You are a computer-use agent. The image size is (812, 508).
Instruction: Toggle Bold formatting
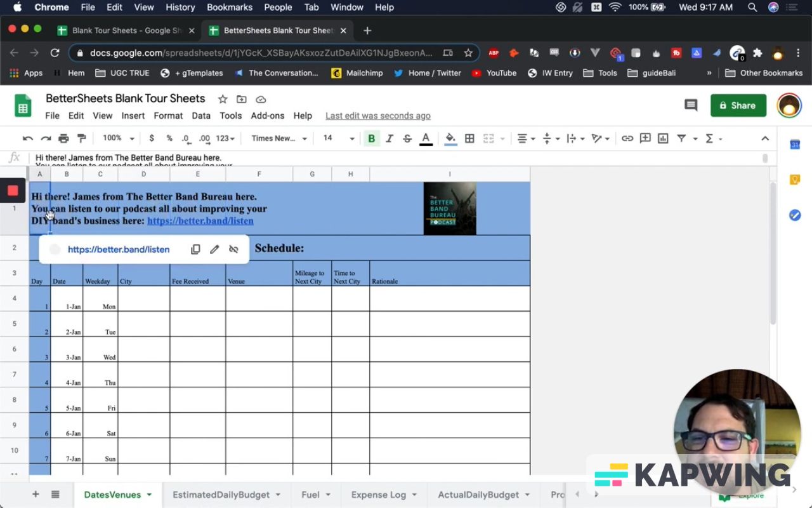(x=372, y=138)
